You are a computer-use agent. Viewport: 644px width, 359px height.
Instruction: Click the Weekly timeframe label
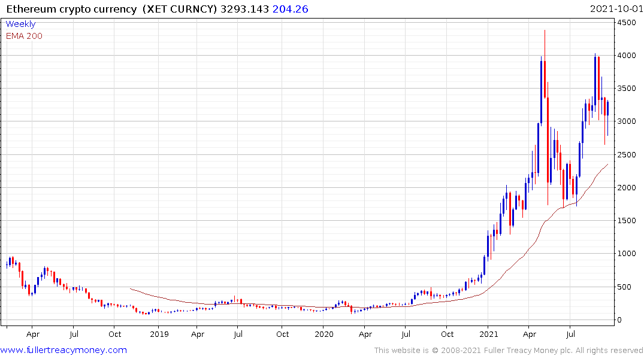[x=20, y=24]
